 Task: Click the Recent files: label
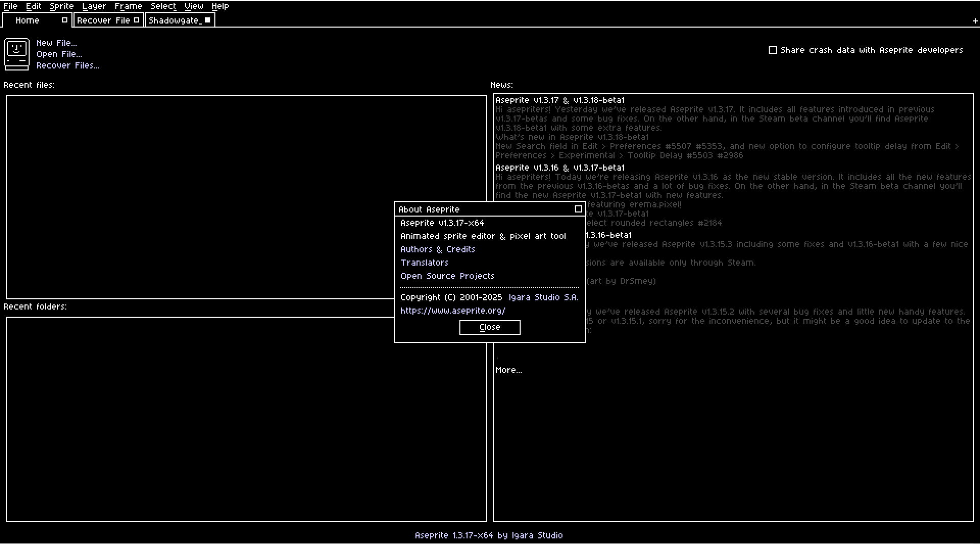click(29, 85)
